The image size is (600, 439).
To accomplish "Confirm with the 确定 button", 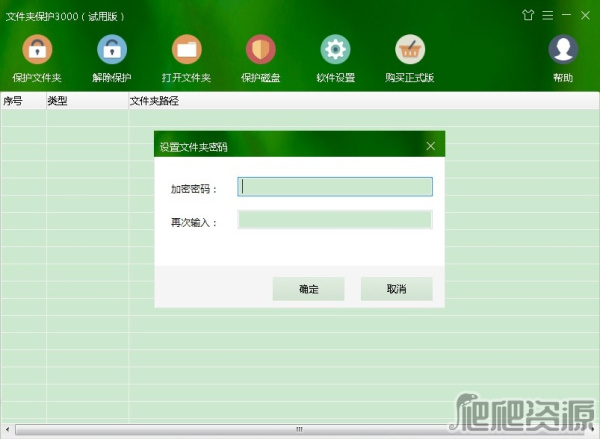I will [x=308, y=289].
